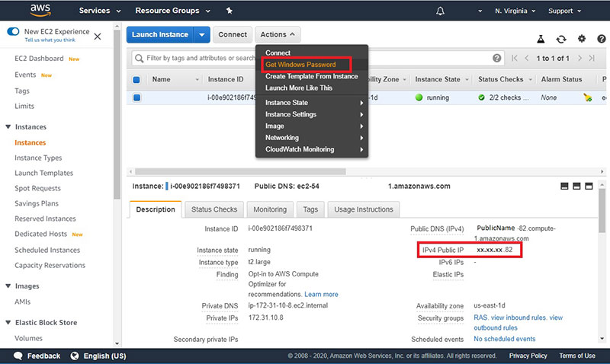Collapse the Elastic Block Store section

tap(8, 322)
